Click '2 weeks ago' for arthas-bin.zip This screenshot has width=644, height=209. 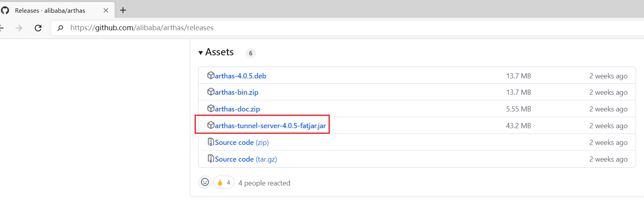click(x=609, y=92)
